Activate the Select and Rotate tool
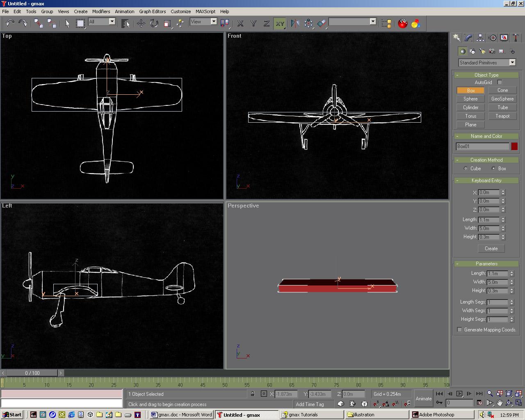The image size is (525, 420). tap(154, 23)
